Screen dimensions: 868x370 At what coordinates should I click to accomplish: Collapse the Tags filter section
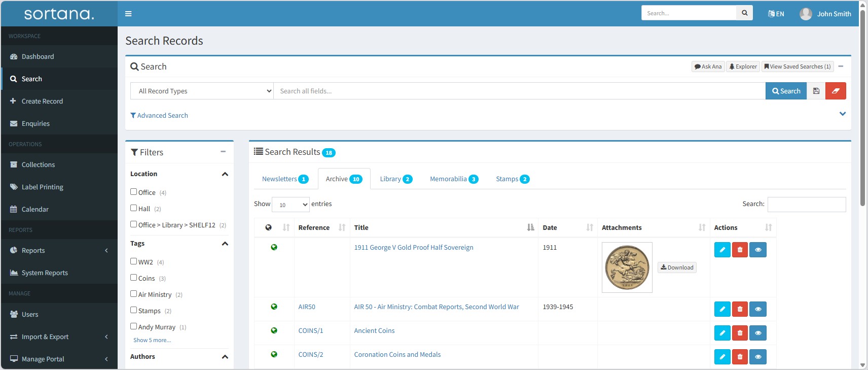[225, 244]
